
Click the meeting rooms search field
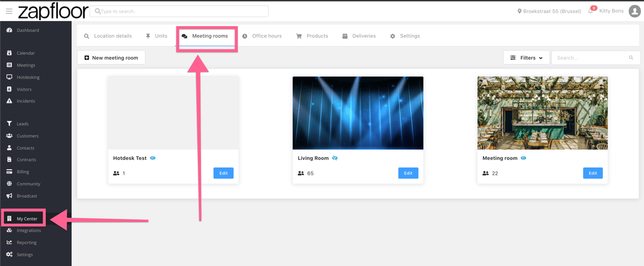click(x=591, y=58)
